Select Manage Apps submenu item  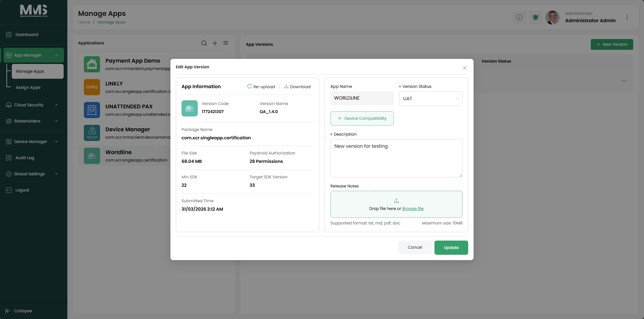click(x=38, y=71)
